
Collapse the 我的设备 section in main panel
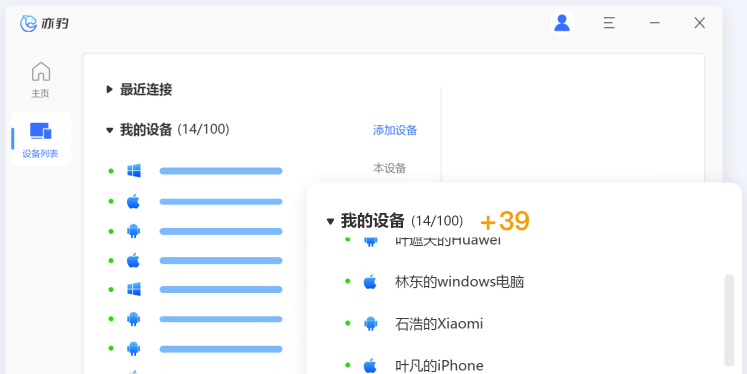click(x=110, y=130)
